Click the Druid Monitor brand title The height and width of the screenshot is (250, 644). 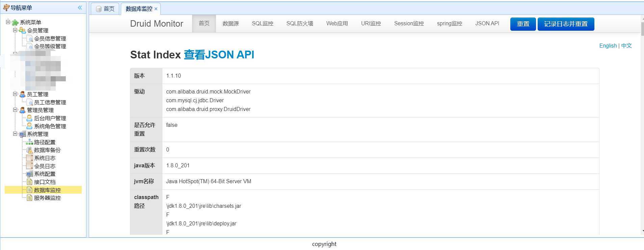click(157, 24)
